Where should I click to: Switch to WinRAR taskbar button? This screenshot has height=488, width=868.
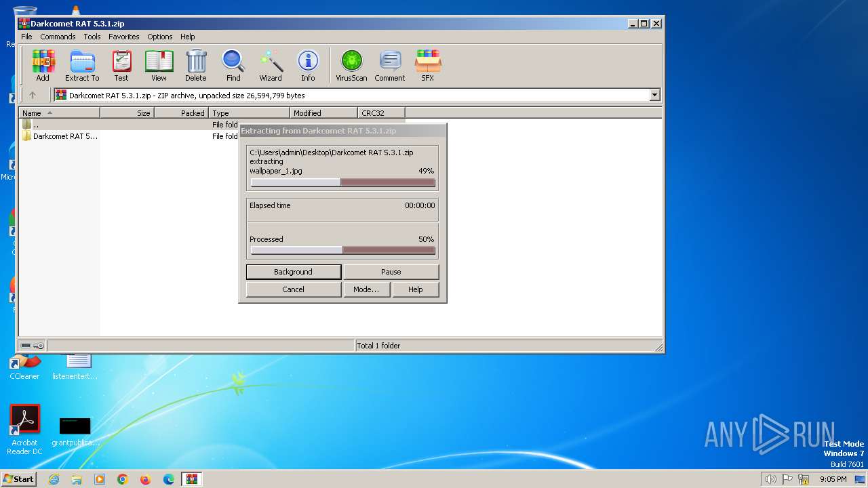pos(192,479)
